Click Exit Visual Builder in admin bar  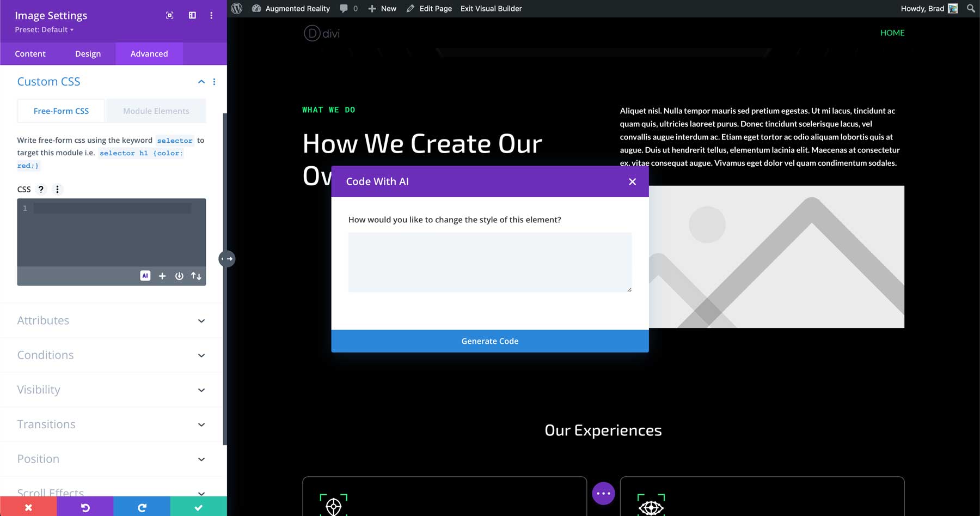tap(491, 9)
